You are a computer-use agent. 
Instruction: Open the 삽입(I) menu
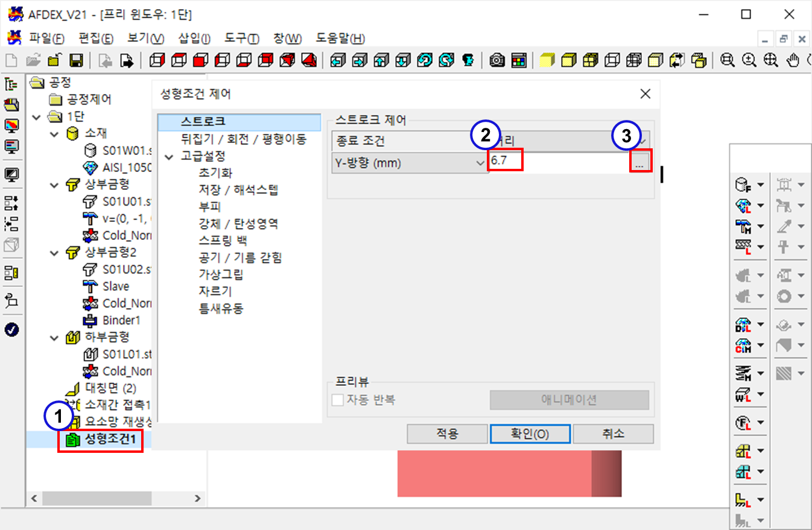click(x=194, y=39)
